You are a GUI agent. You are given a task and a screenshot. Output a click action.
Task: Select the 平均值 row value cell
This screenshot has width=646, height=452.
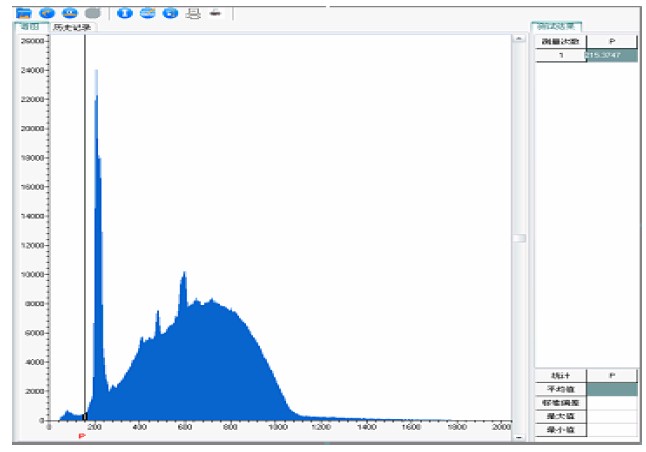click(x=610, y=389)
